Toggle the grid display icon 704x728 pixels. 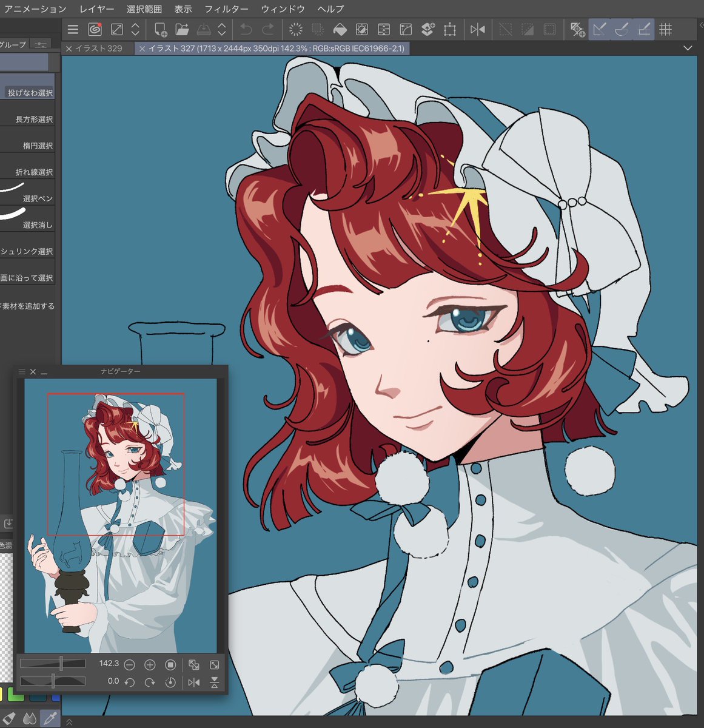click(x=666, y=29)
